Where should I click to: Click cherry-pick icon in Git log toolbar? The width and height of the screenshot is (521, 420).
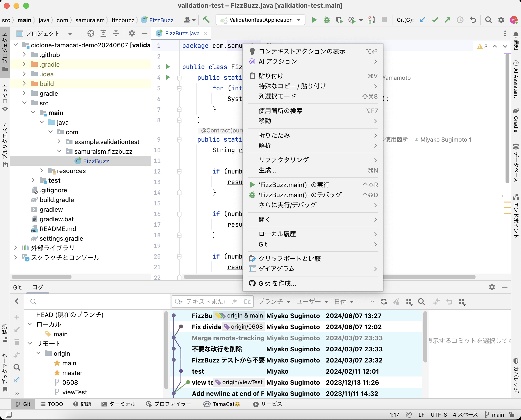coord(396,302)
